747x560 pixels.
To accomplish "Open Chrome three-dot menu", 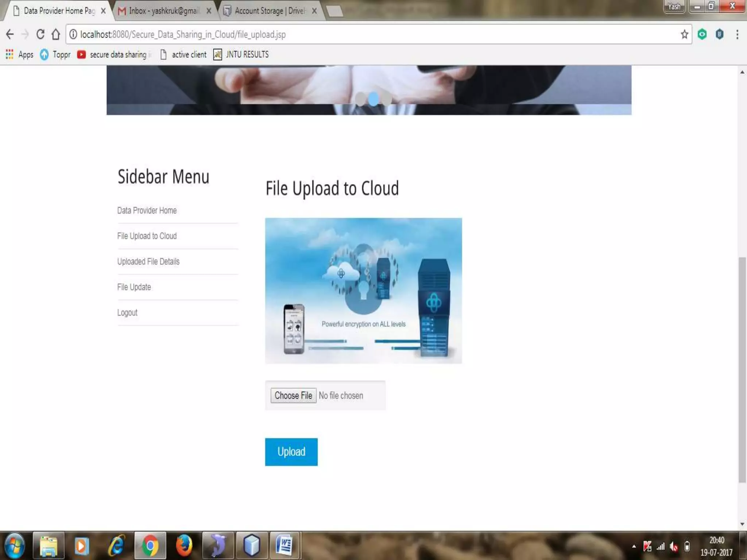I will [x=737, y=34].
